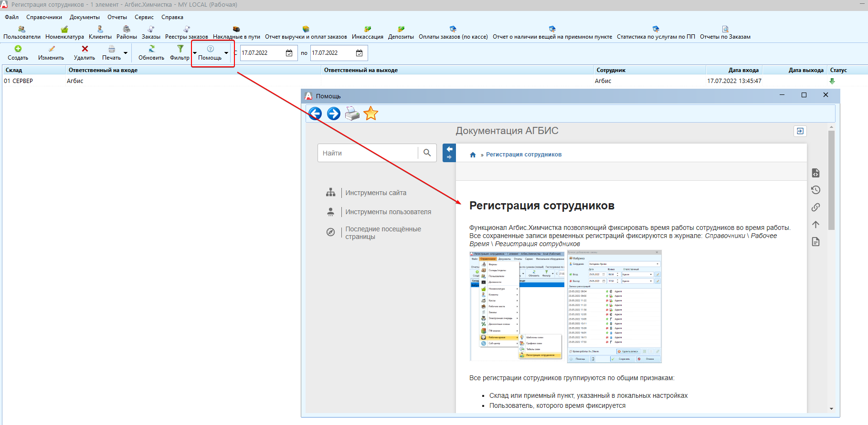The height and width of the screenshot is (425, 868).
Task: Open Последние посещённые страницы link
Action: (x=383, y=233)
